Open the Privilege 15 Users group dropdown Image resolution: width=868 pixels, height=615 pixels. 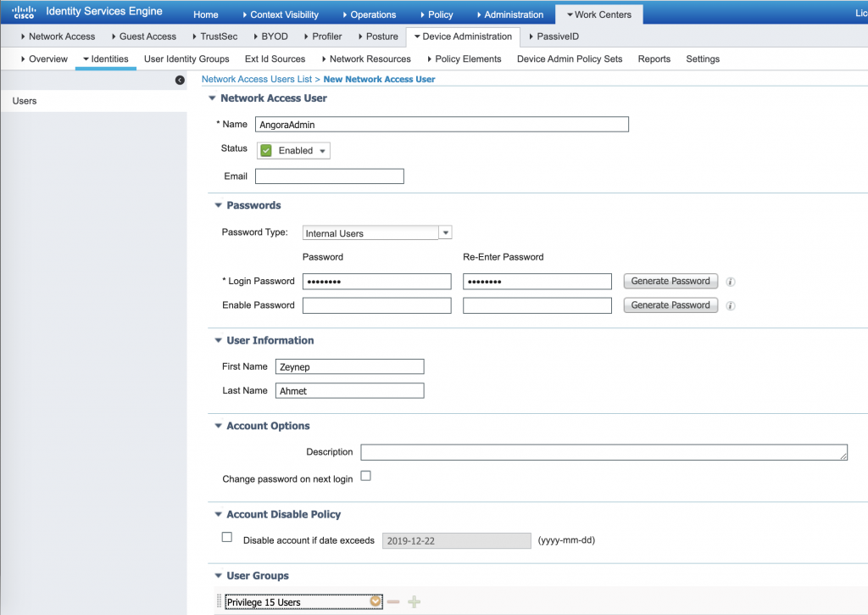(376, 601)
